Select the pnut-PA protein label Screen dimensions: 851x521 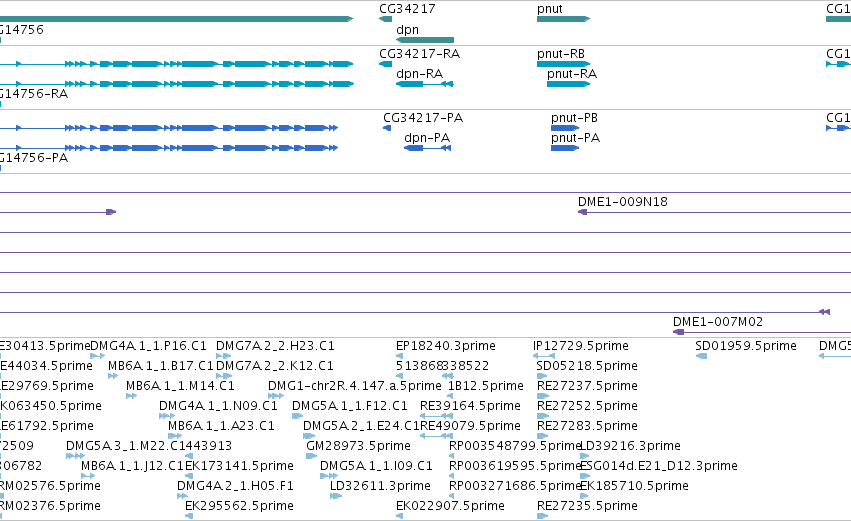tap(575, 138)
